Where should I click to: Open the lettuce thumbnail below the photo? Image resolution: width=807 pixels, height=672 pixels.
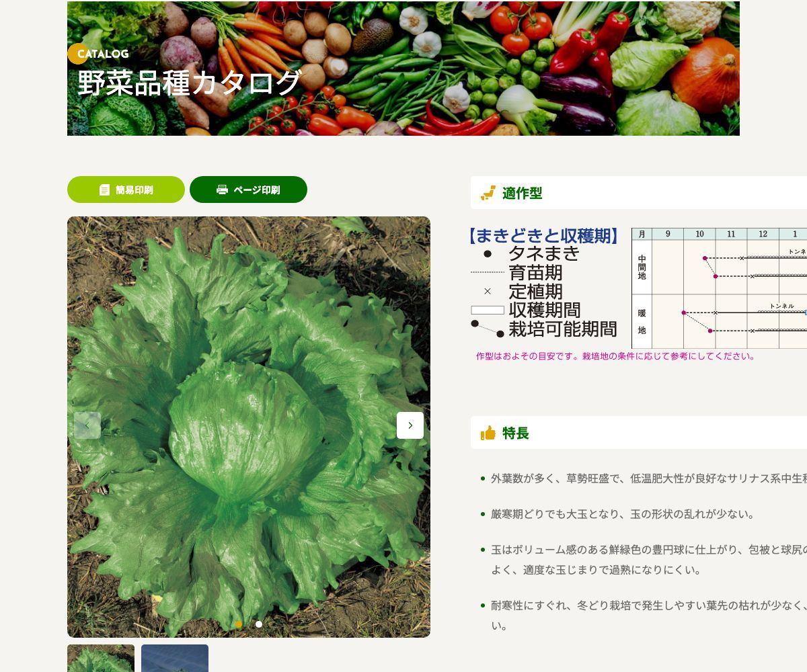[x=101, y=659]
